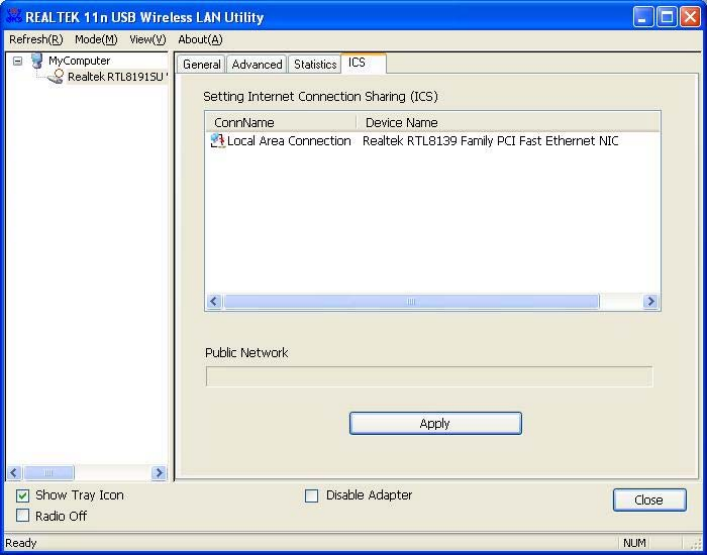The image size is (707, 555).
Task: Click left arrow of ICS list scrollbar
Action: [x=214, y=301]
